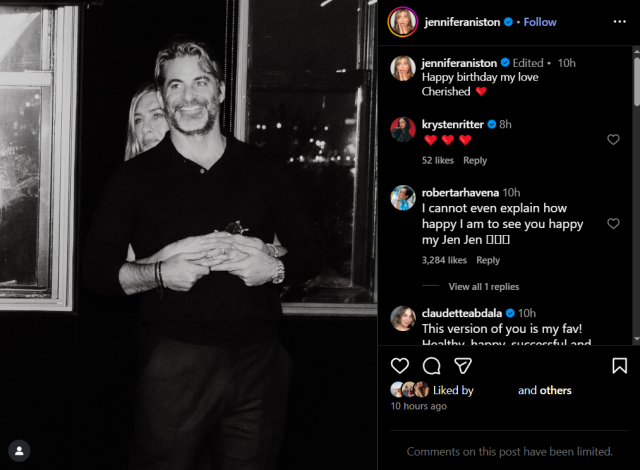View 3,284 likes on robertarhavena's comment

click(444, 260)
